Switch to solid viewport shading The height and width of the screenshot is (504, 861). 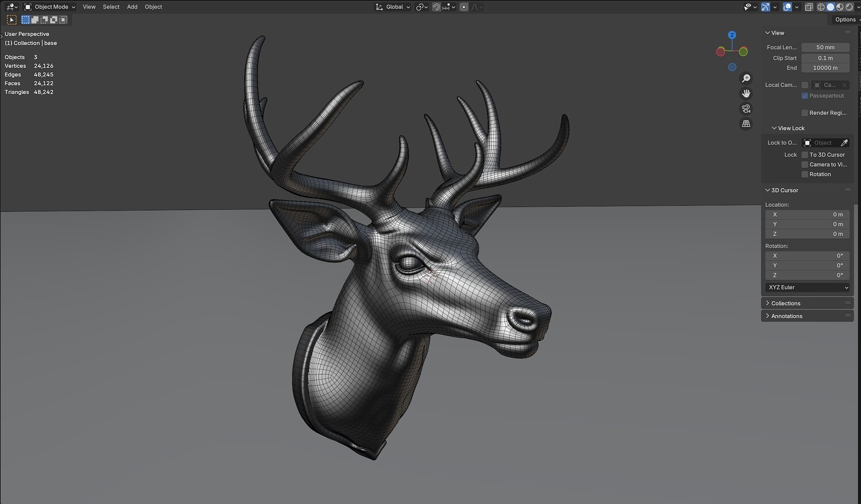[x=831, y=7]
